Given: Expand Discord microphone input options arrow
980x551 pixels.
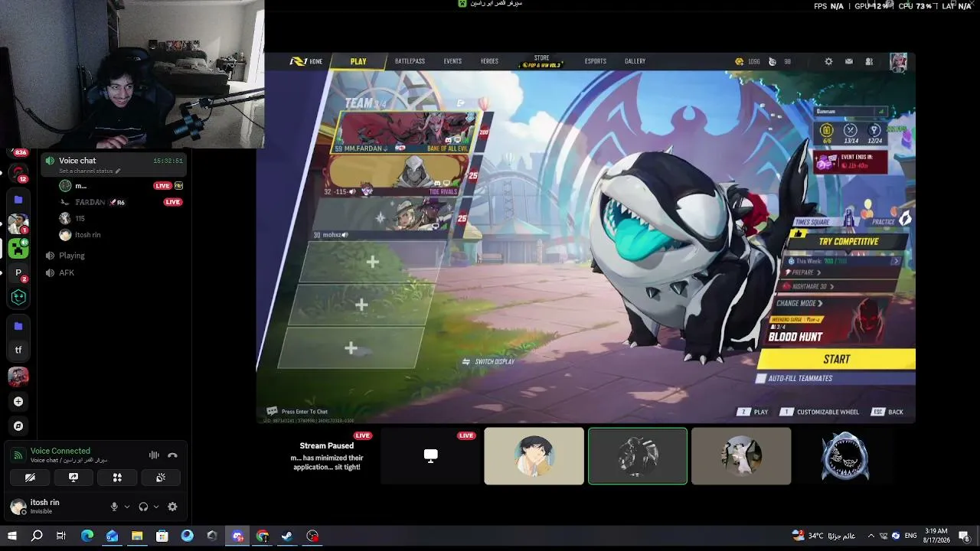Looking at the screenshot, I should click(x=126, y=507).
